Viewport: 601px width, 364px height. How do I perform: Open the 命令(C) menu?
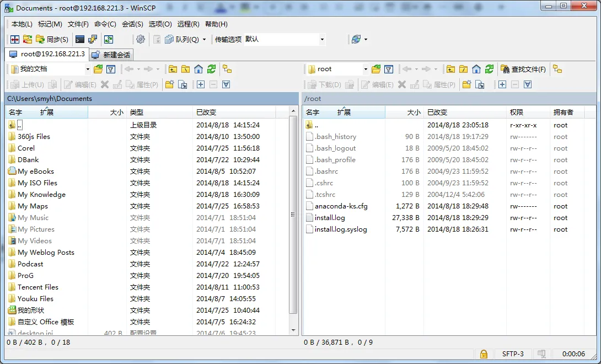105,24
